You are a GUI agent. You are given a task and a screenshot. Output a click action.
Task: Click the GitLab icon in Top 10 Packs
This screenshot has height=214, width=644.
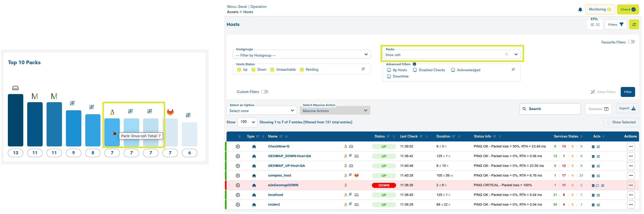tap(170, 112)
